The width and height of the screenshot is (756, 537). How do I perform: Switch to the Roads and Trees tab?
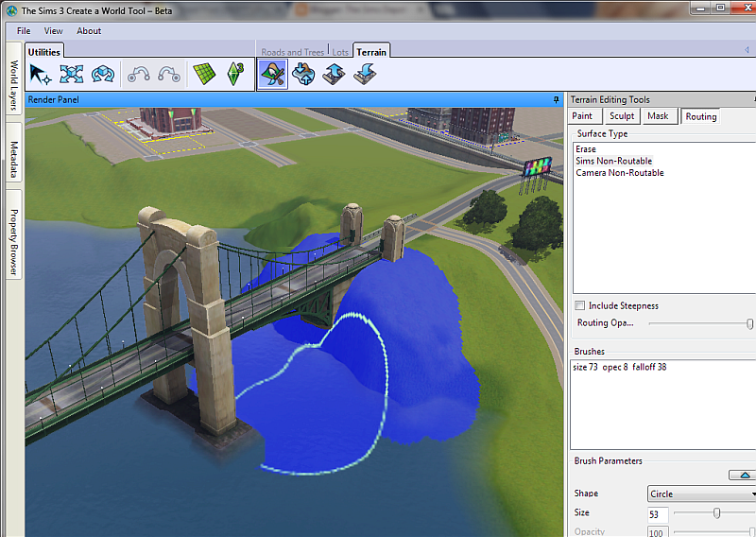(292, 51)
